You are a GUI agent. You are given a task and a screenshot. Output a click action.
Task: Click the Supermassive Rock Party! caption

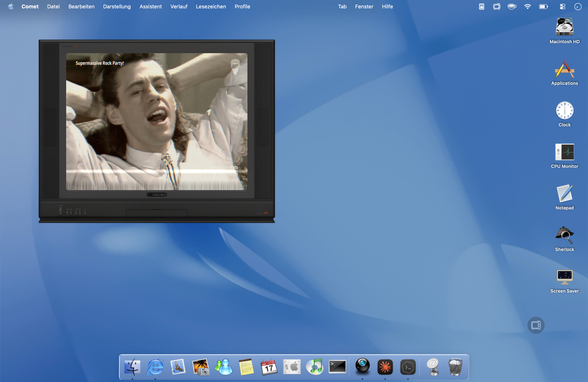click(100, 63)
